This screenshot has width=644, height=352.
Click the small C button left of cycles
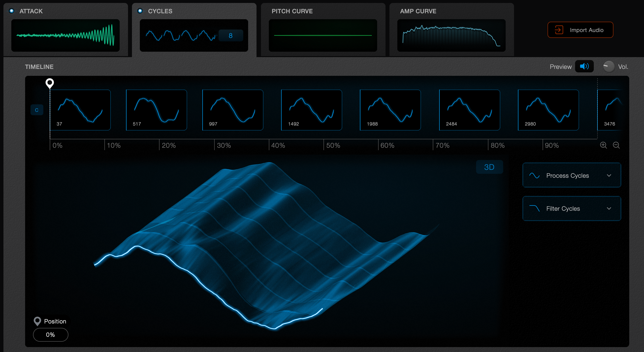point(37,110)
